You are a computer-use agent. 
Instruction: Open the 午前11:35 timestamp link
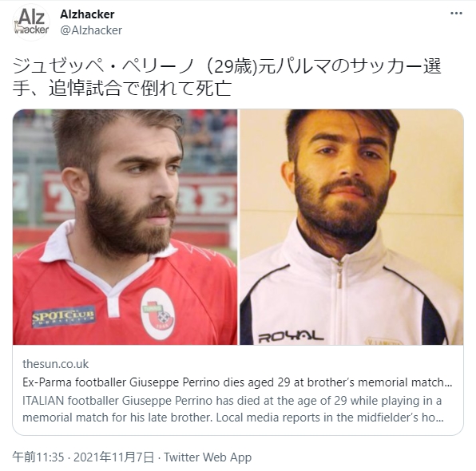click(38, 457)
